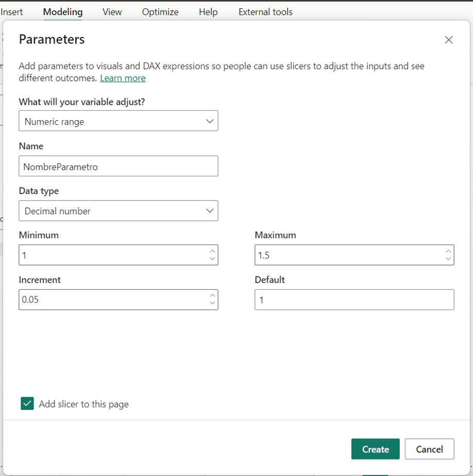This screenshot has width=473, height=476.
Task: Switch to the Modeling ribbon tab
Action: click(x=62, y=12)
